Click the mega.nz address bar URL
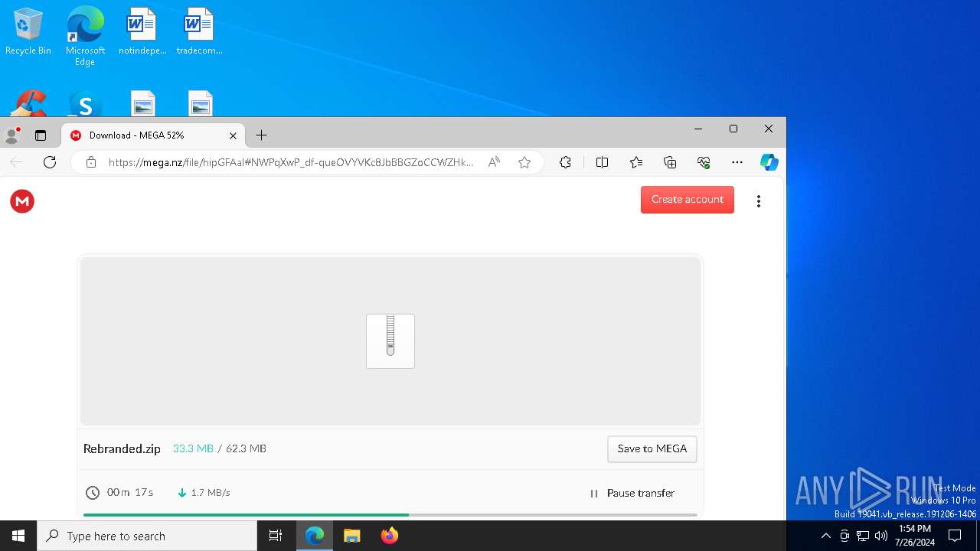Viewport: 980px width, 551px height. point(291,162)
